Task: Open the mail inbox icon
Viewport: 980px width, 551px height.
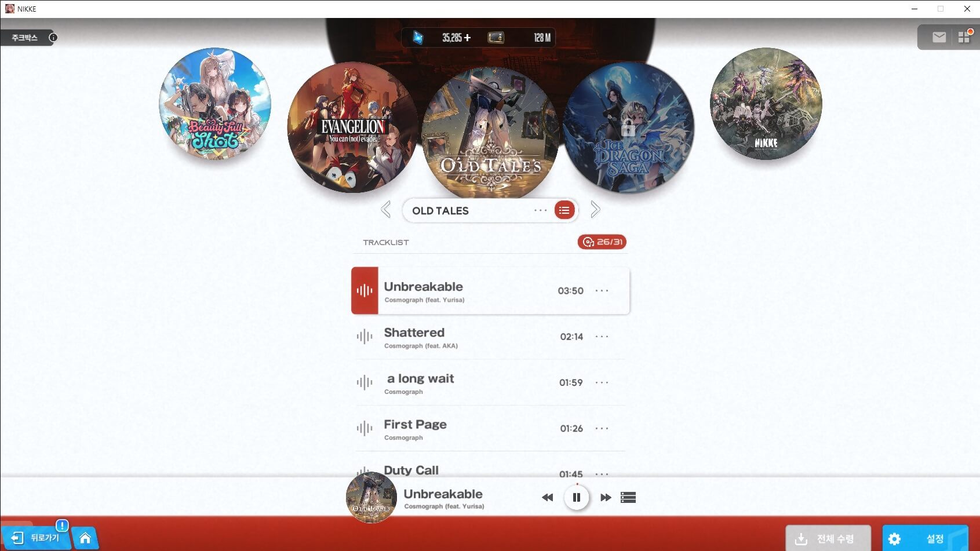Action: point(939,37)
